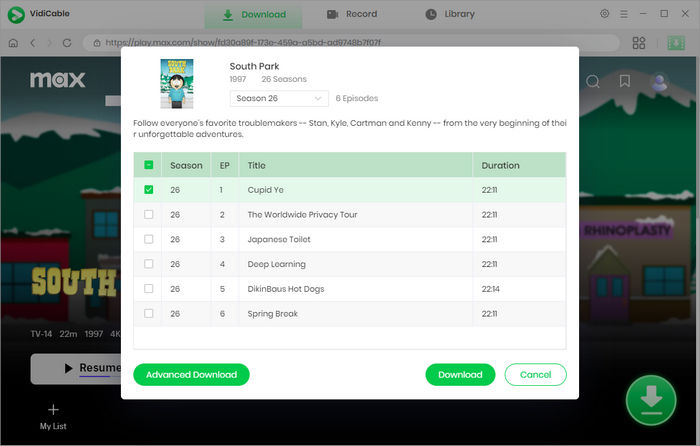Click the 26 Seasons label
Screen dimensions: 700x446
coord(284,79)
